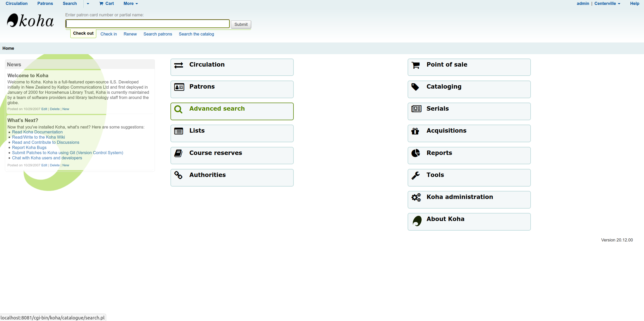Click the Course reserves book icon
The width and height of the screenshot is (644, 321).
[178, 153]
